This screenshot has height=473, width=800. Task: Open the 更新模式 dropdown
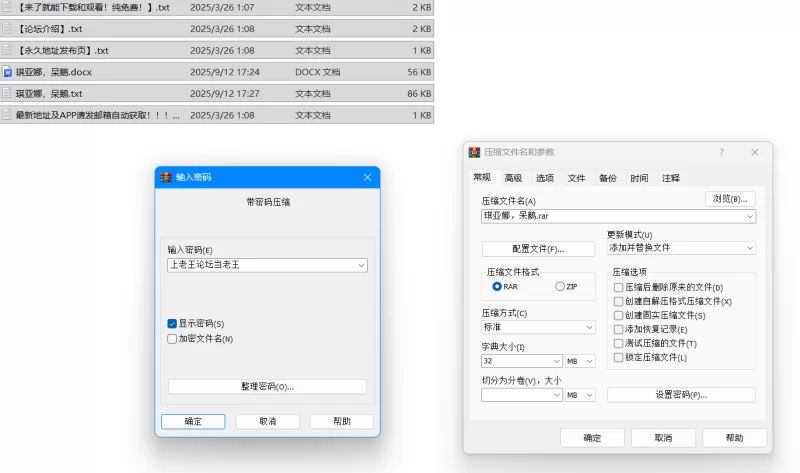pos(681,248)
